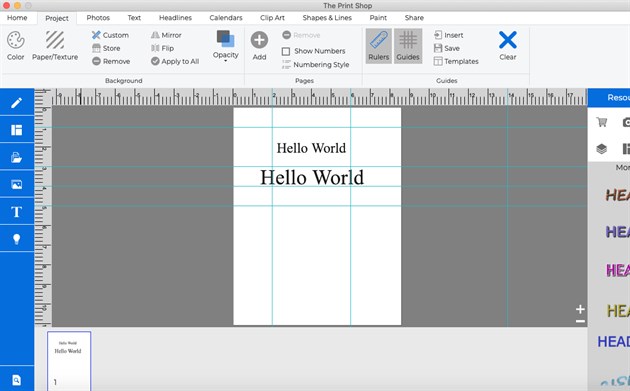Image resolution: width=630 pixels, height=391 pixels.
Task: Mirror the background
Action: point(166,35)
